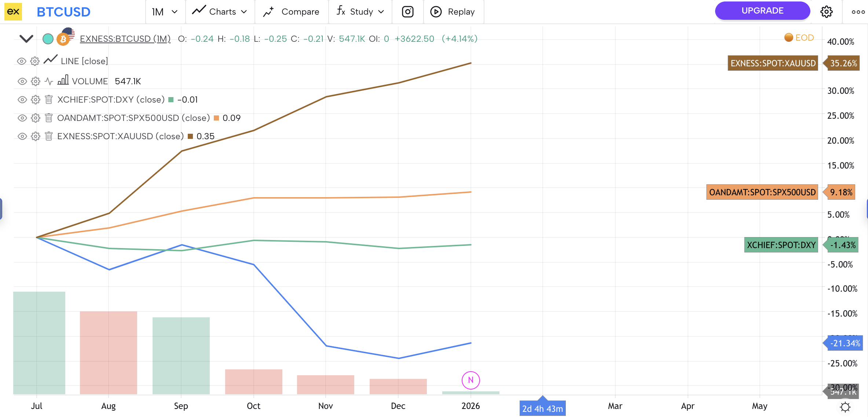Collapse the legend with the chevron arrow

tap(26, 38)
